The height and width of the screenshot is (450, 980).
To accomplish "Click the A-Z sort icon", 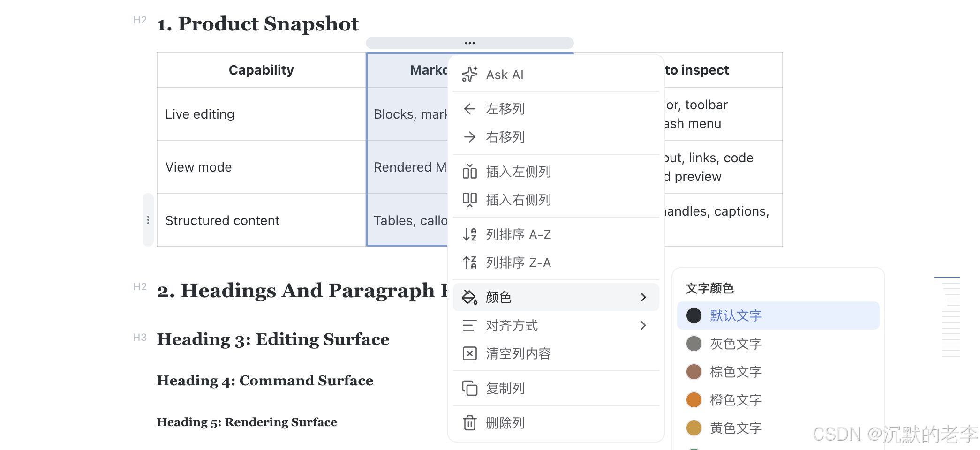I will (470, 234).
